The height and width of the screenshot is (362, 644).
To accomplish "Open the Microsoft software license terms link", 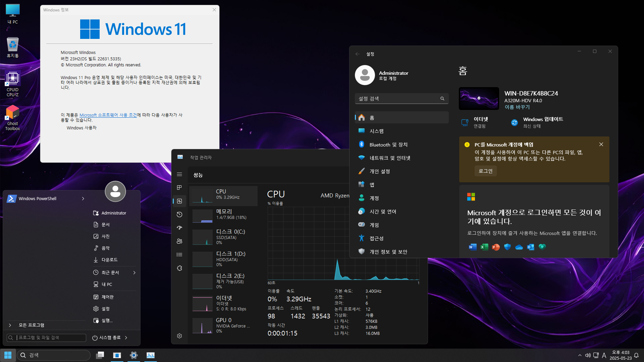I will [x=108, y=115].
